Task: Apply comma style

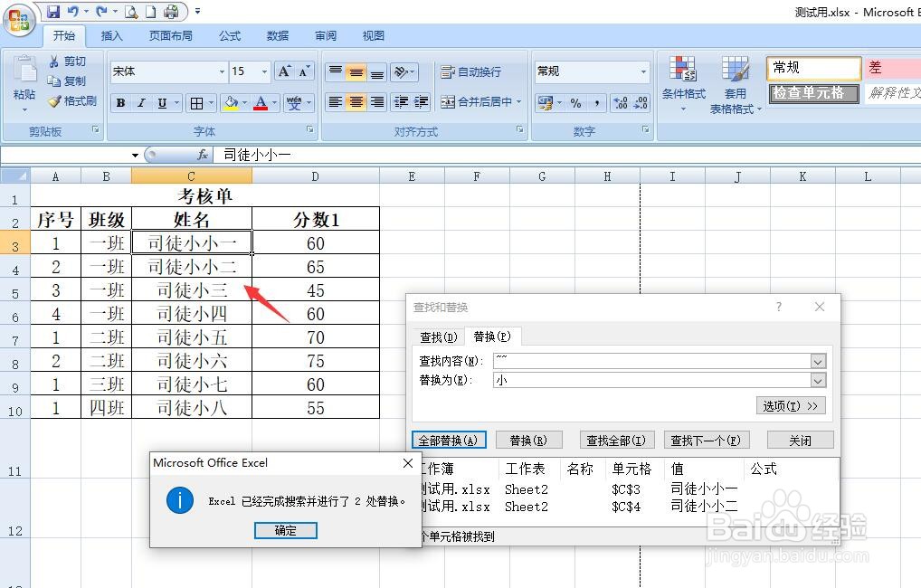Action: coord(597,103)
